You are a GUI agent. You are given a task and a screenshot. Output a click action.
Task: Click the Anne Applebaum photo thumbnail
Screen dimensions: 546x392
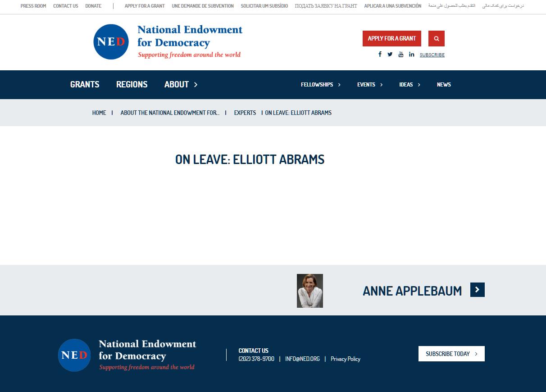[310, 291]
